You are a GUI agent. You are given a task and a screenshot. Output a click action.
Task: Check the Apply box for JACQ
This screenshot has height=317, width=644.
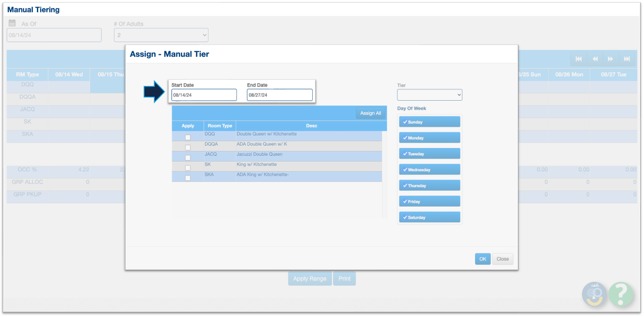pyautogui.click(x=188, y=158)
